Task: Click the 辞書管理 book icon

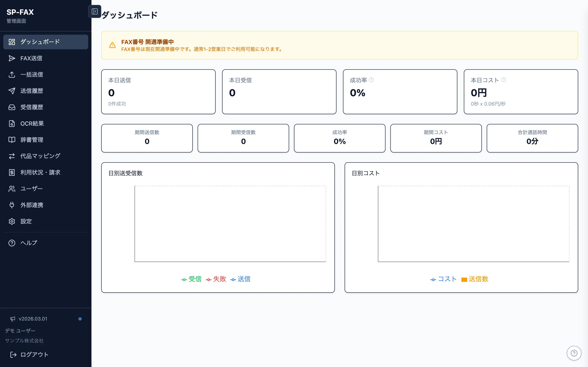Action: coord(12,140)
